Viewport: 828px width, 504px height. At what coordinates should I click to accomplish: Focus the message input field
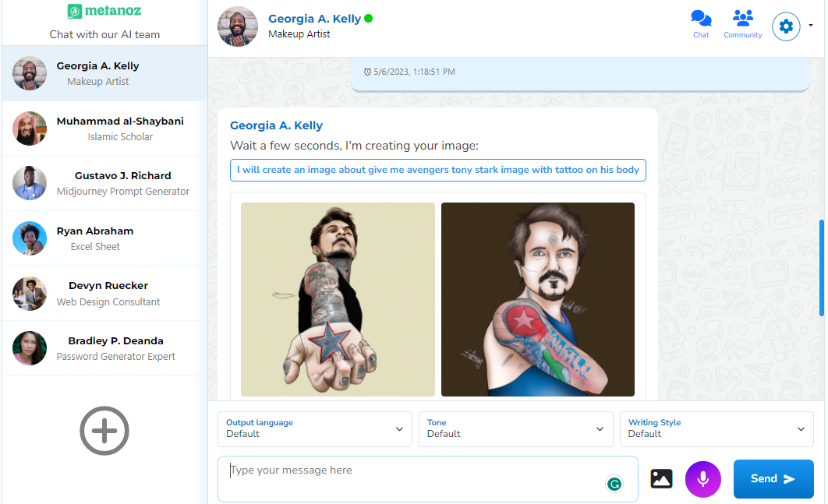tap(413, 478)
